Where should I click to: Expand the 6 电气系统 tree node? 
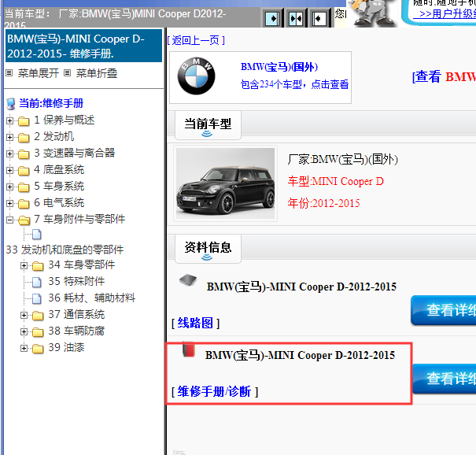point(9,203)
